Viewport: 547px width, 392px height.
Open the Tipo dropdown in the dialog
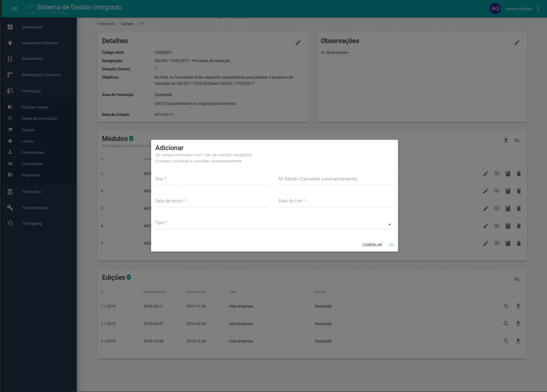[274, 223]
